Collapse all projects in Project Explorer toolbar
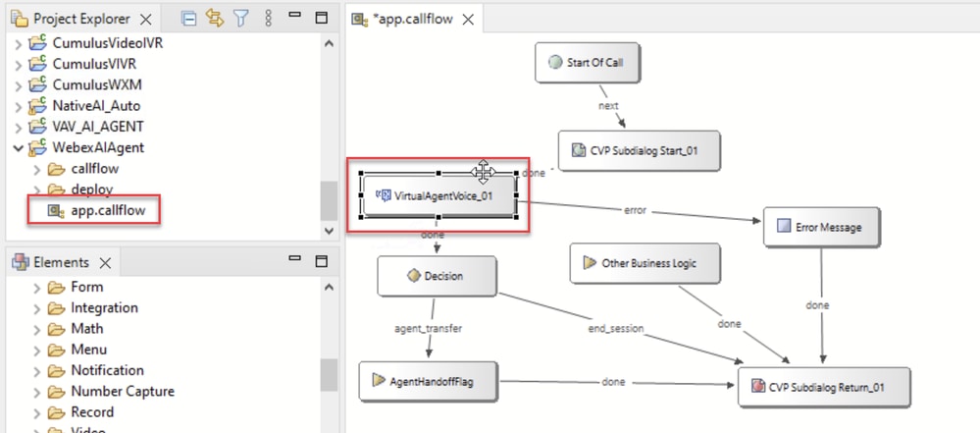Screen dimensions: 980x433 click(188, 19)
